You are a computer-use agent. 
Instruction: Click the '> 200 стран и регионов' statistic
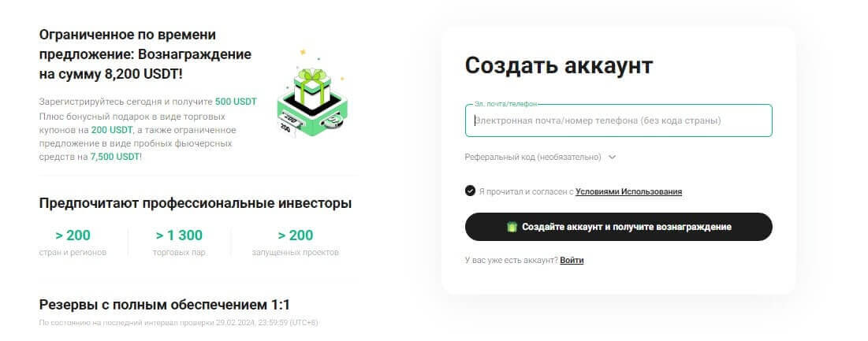coord(73,243)
